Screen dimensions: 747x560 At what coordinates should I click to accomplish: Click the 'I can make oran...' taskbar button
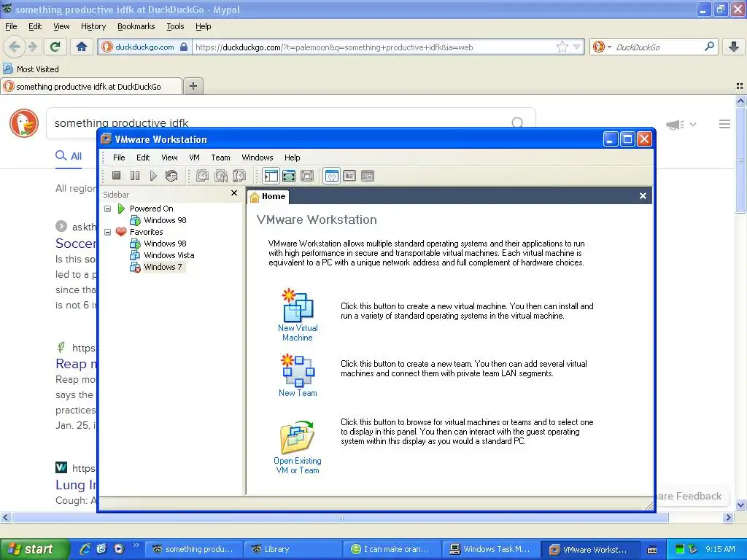[x=392, y=549]
